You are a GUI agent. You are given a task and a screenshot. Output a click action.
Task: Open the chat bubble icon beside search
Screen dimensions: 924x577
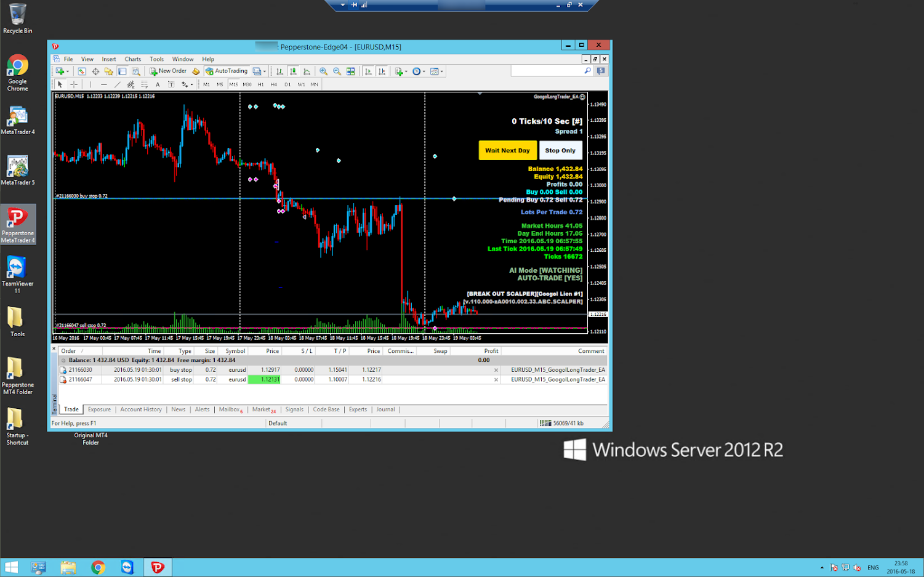click(601, 71)
